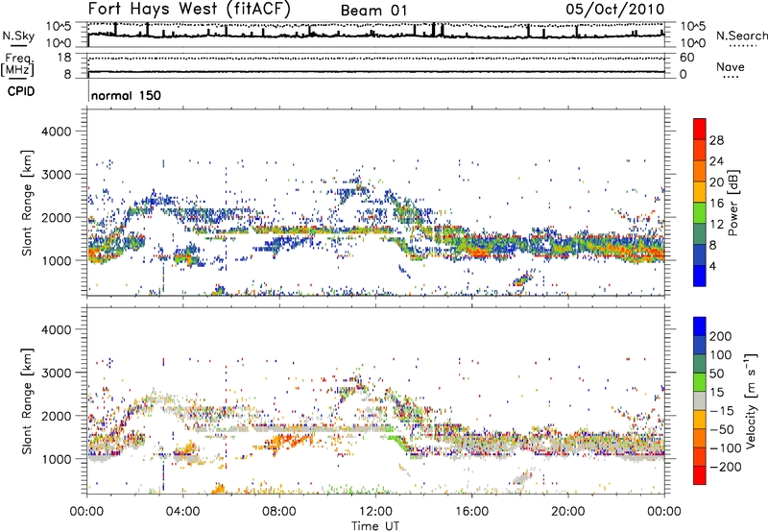Click the 'N.Sky' legend label

pyautogui.click(x=18, y=36)
